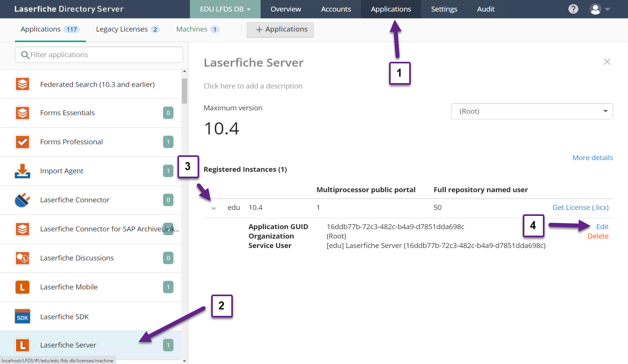This screenshot has width=628, height=364.
Task: Click to add a description text
Action: pos(253,86)
